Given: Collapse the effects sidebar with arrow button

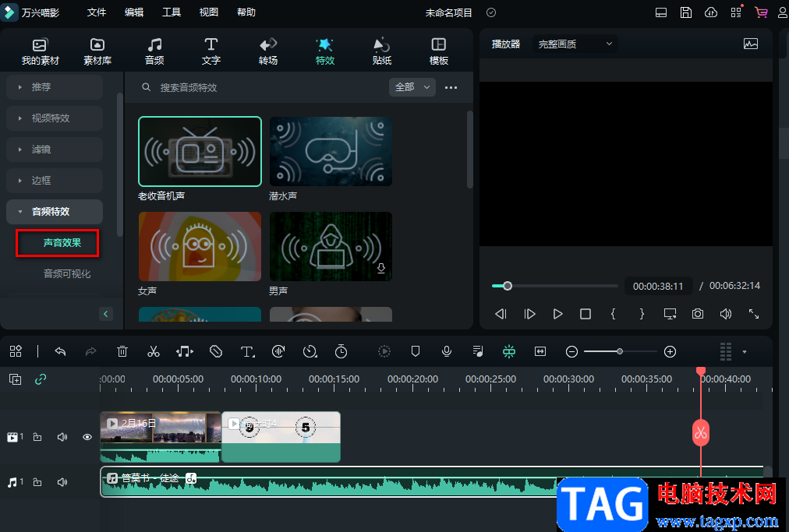Looking at the screenshot, I should pyautogui.click(x=106, y=314).
